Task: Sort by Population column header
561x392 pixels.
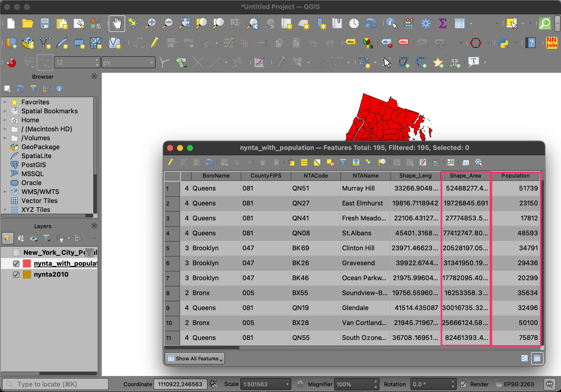Action: tap(515, 176)
